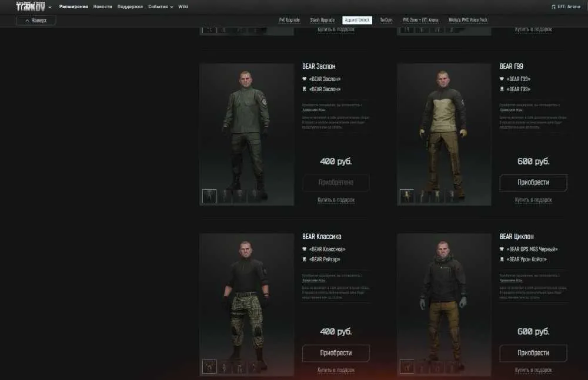Open the logo dropdown arrow beside Tarkov

pos(50,7)
